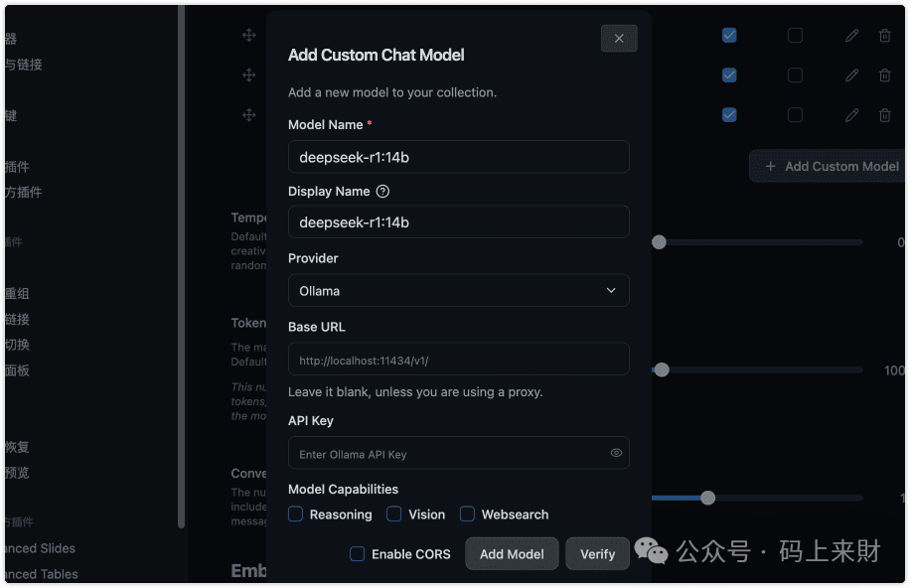This screenshot has width=910, height=588.
Task: Click the 'Add a new model to your collection.' text
Action: point(392,92)
